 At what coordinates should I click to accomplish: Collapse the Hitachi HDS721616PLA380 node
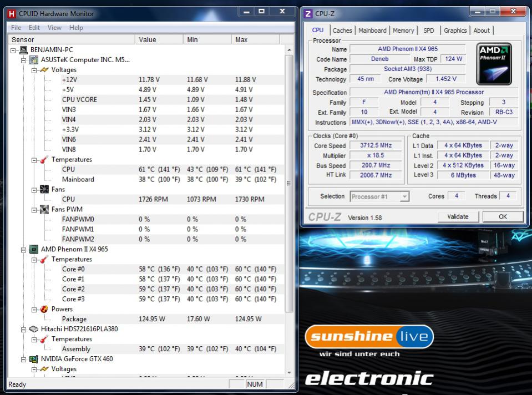coord(23,330)
